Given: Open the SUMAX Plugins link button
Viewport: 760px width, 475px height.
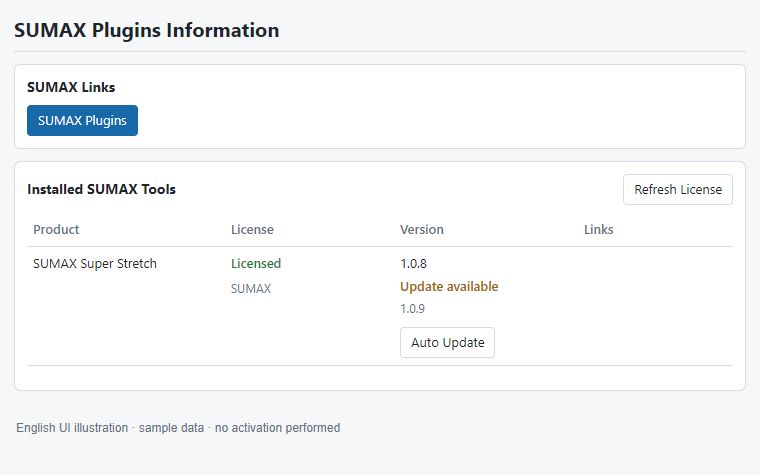Looking at the screenshot, I should click(82, 120).
